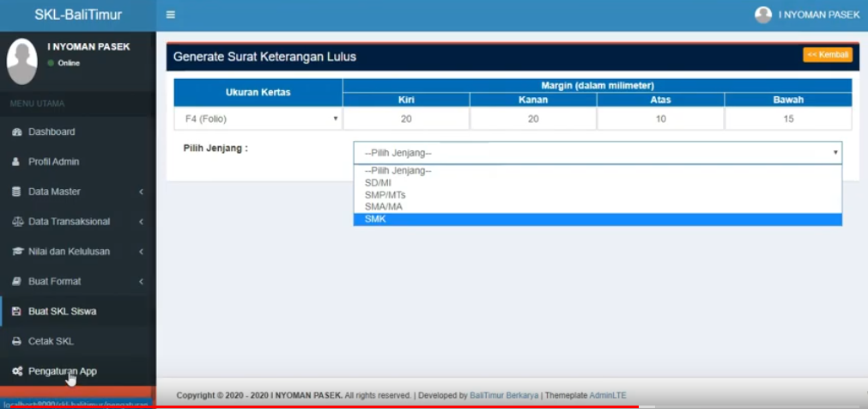Click the Generate Surat Keterangan Lulus heading
The height and width of the screenshot is (409, 868).
point(264,57)
